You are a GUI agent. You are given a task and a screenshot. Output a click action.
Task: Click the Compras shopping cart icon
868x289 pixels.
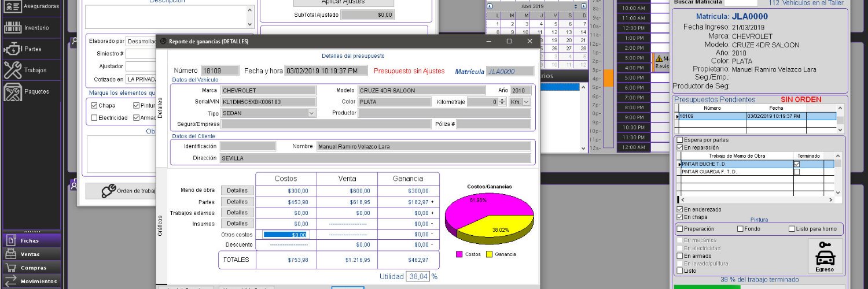11,268
